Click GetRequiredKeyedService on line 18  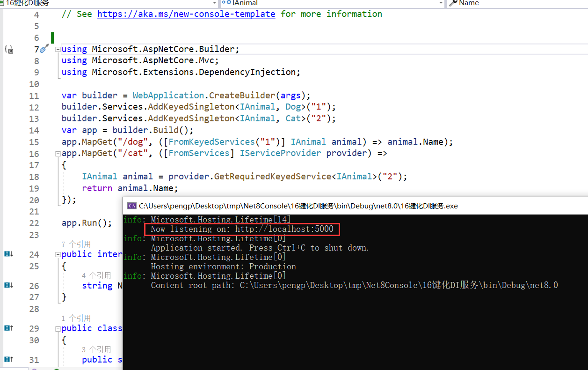pyautogui.click(x=273, y=177)
